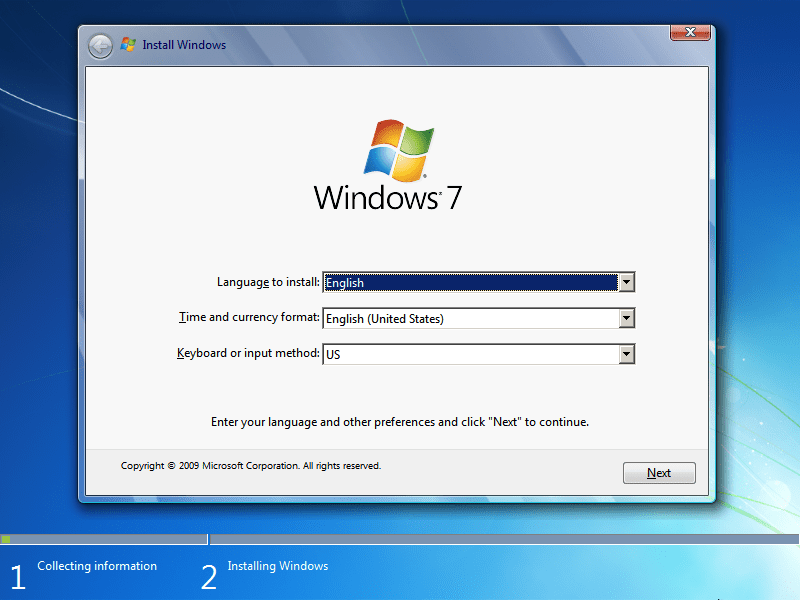Screen dimensions: 800x600
Task: Select the 'Collecting information' step label
Action: [x=96, y=565]
